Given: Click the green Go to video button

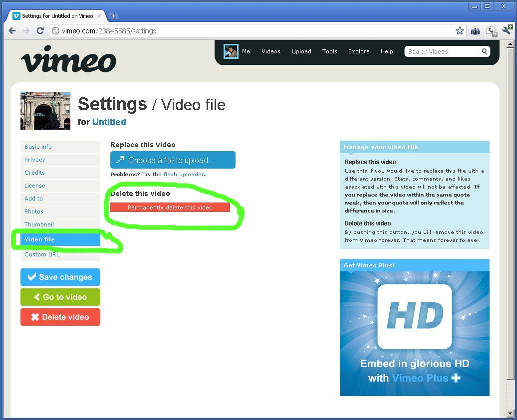Looking at the screenshot, I should click(60, 297).
